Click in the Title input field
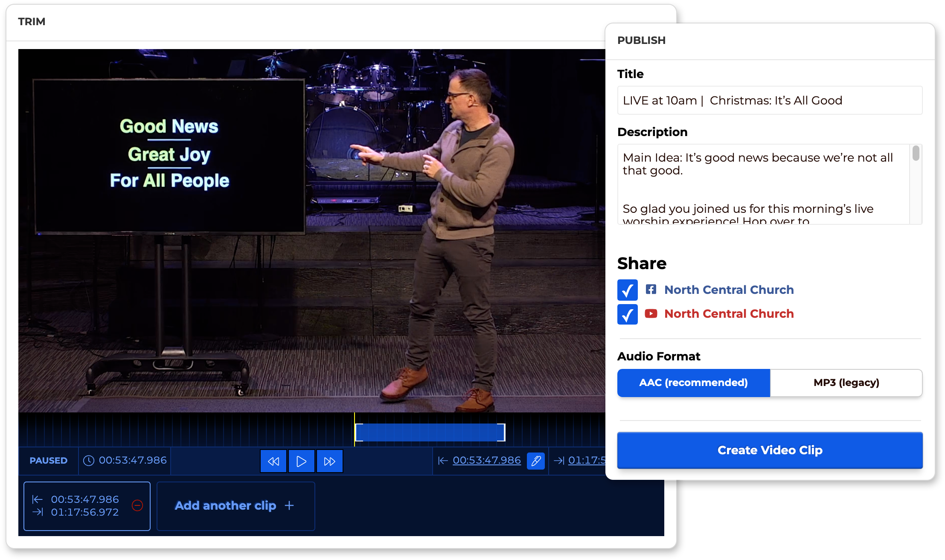945x560 pixels. click(x=770, y=100)
